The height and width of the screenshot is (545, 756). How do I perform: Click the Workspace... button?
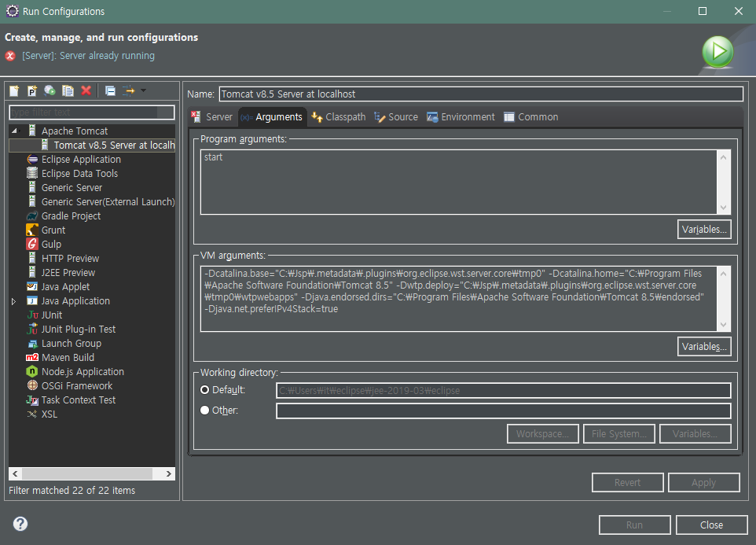(x=543, y=433)
